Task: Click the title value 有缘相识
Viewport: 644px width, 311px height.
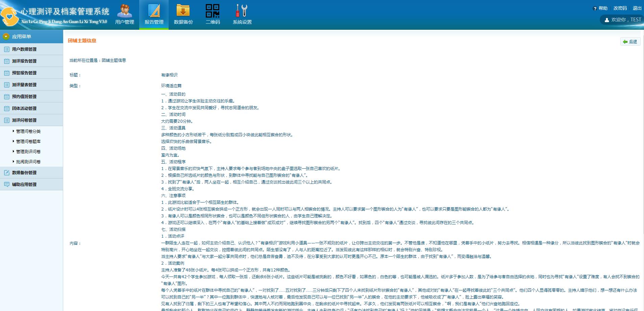Action: pos(169,75)
